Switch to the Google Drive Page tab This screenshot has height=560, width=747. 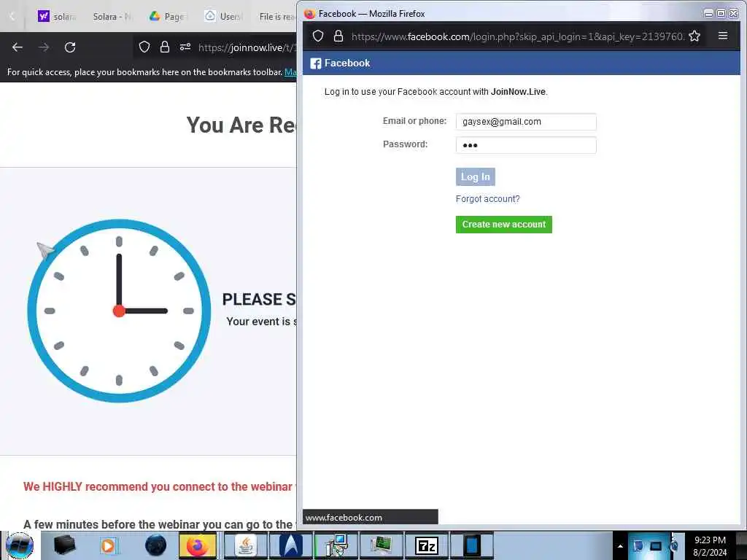[x=167, y=17]
